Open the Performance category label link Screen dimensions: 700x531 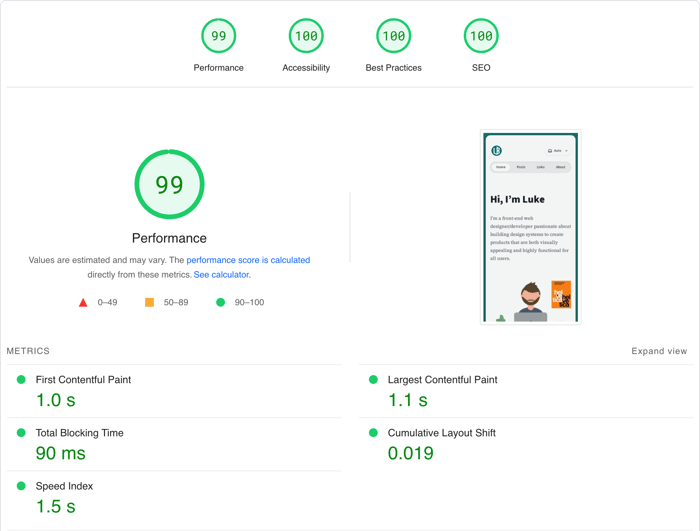pyautogui.click(x=218, y=68)
